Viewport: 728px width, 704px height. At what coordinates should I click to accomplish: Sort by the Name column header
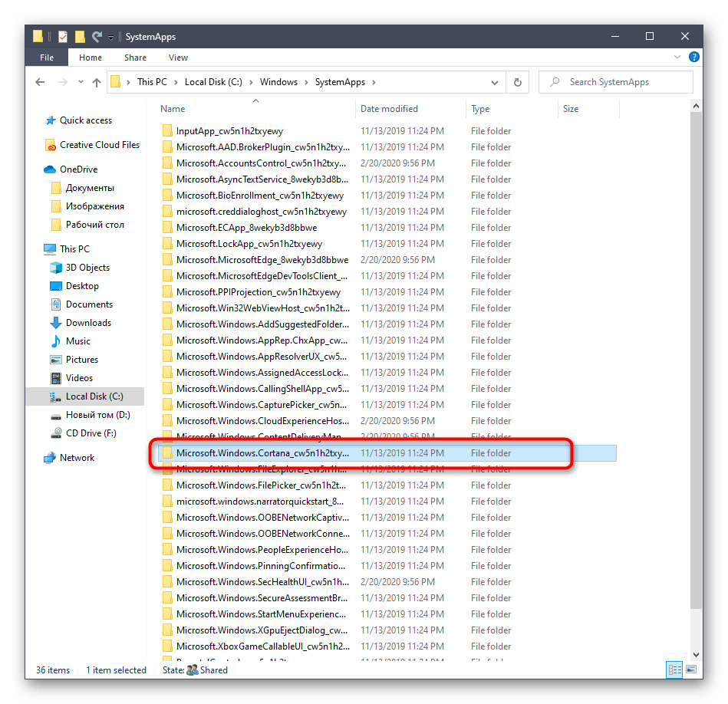pyautogui.click(x=173, y=109)
